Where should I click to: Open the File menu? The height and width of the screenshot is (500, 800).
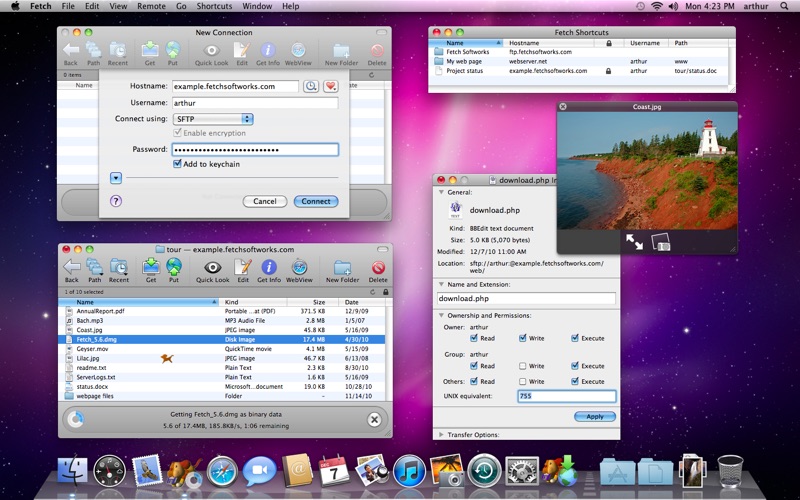click(68, 6)
